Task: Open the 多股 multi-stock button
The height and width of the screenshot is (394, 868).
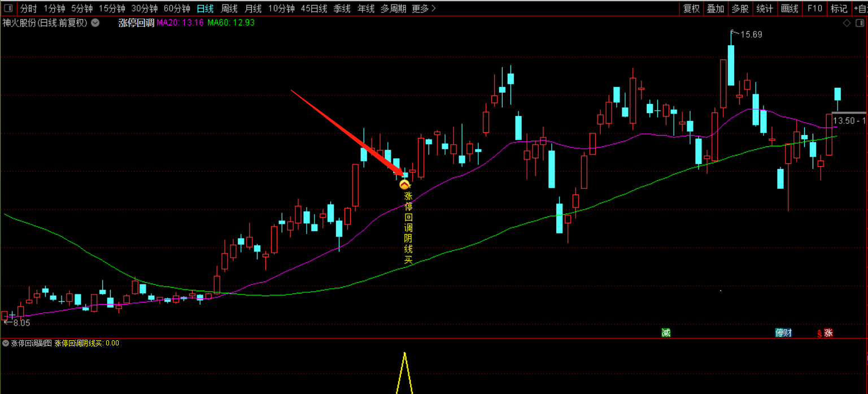Action: (740, 8)
